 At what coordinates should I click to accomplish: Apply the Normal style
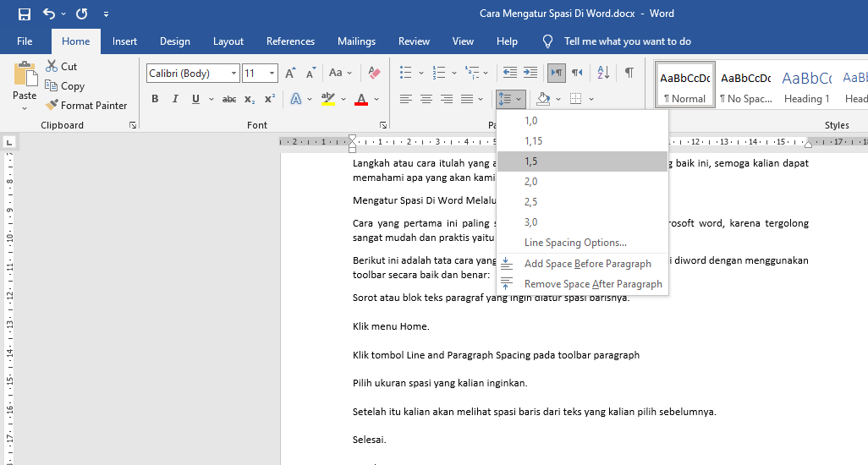coord(685,85)
